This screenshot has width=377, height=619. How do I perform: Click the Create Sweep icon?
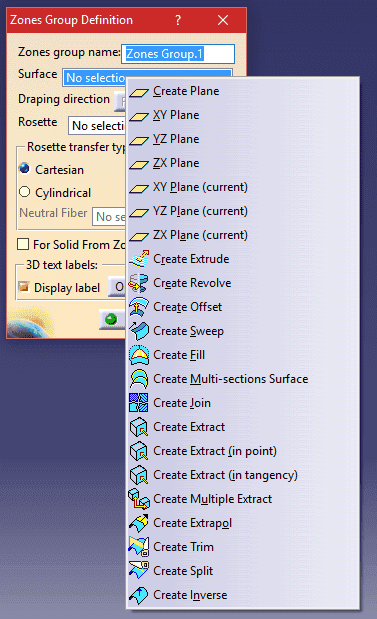[139, 331]
